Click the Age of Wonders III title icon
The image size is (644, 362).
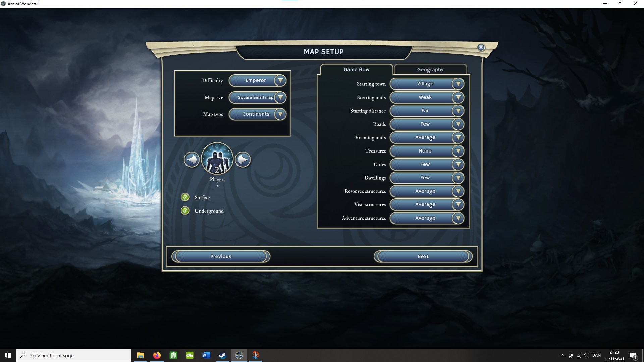tap(3, 4)
